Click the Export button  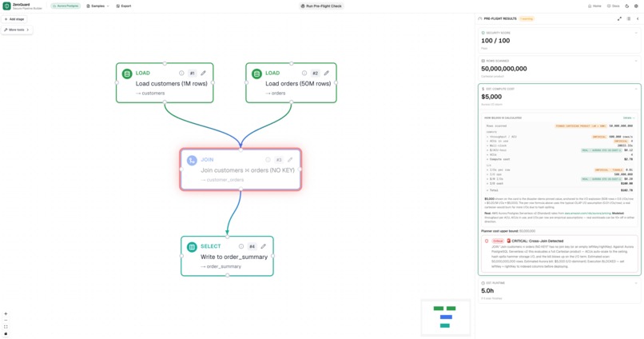coord(124,6)
